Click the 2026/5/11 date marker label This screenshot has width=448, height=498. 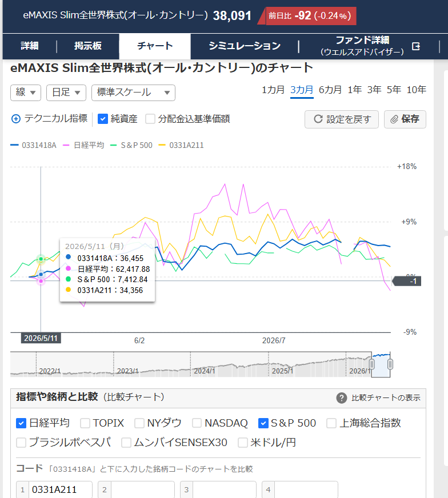click(x=41, y=338)
